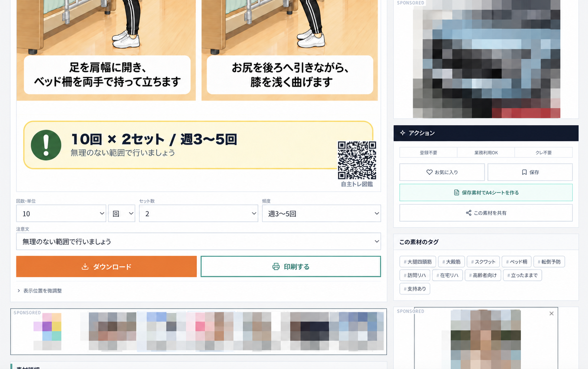588x369 pixels.
Task: Select the #大殿筋 tag
Action: (x=451, y=262)
